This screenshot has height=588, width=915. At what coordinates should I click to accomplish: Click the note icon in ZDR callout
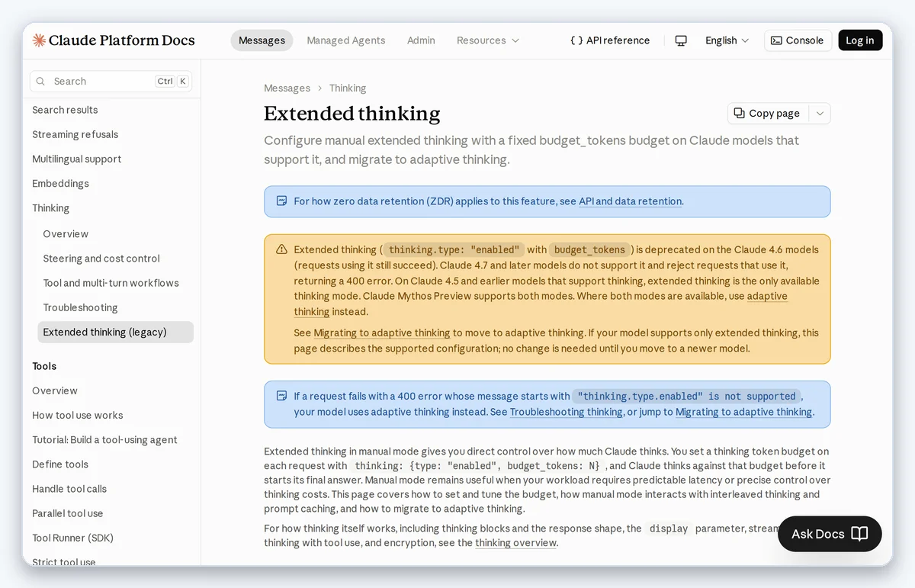[x=281, y=201]
